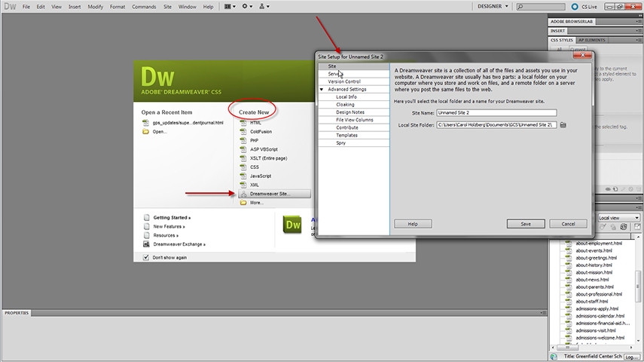Collapse the Advanced Settings section
The image size is (644, 362).
(x=322, y=89)
